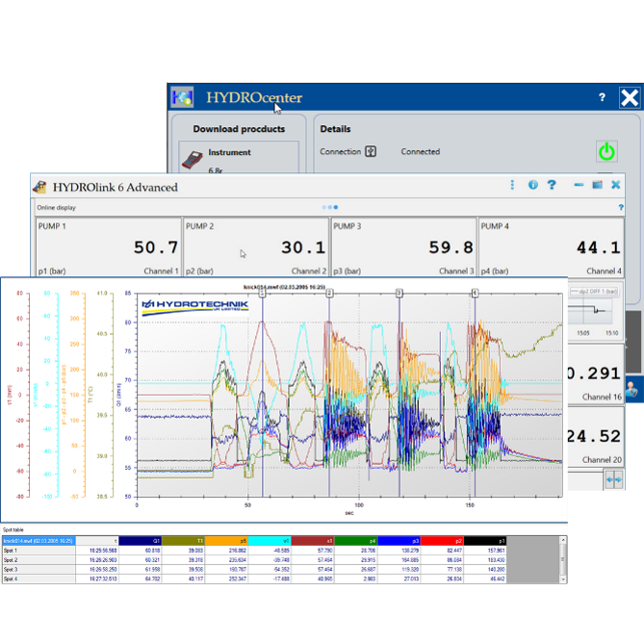Viewport: 644px width, 644px height.
Task: Spot table scrollbar down arrow
Action: tap(563, 580)
